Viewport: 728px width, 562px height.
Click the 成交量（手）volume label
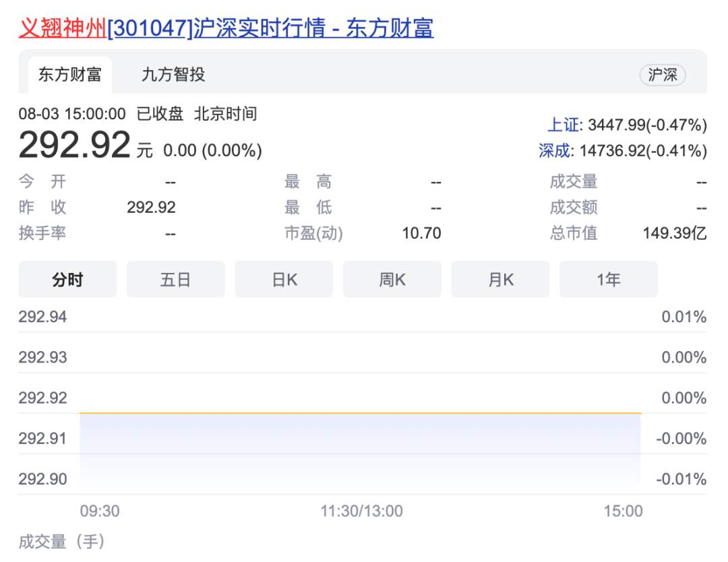(x=62, y=541)
